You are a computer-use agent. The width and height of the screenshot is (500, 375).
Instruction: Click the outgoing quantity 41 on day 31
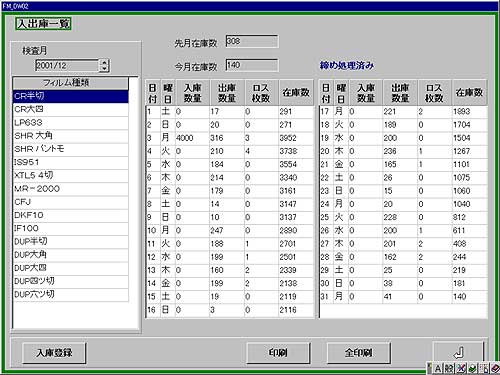(x=400, y=297)
